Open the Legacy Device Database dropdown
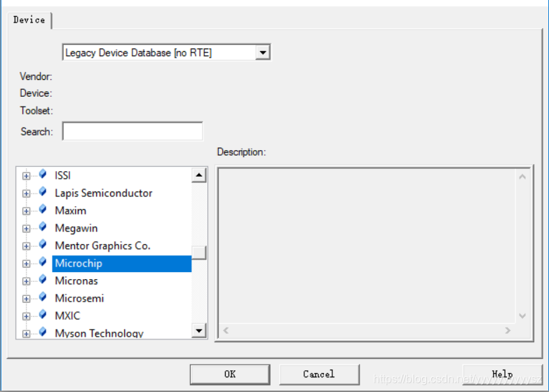The image size is (549, 392). click(x=263, y=53)
